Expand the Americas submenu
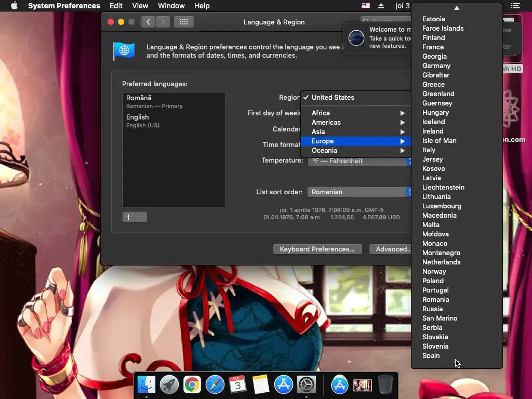Screen dimensions: 532x399 pos(355,123)
